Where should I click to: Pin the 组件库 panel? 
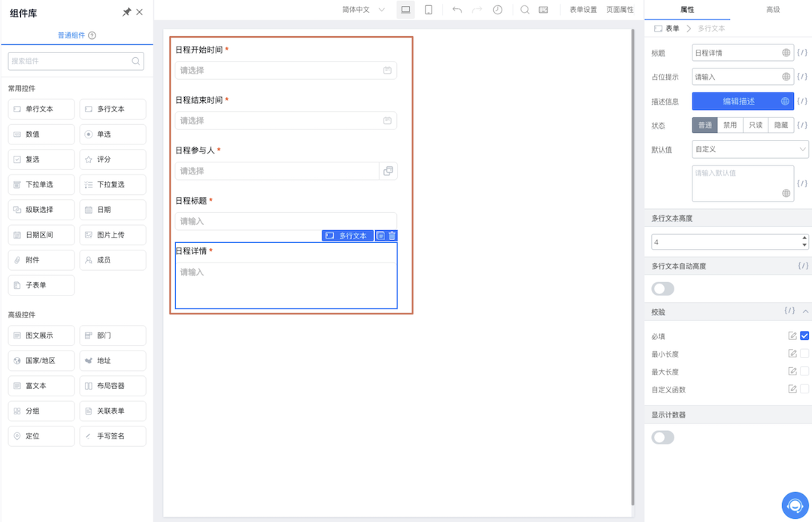pos(126,13)
